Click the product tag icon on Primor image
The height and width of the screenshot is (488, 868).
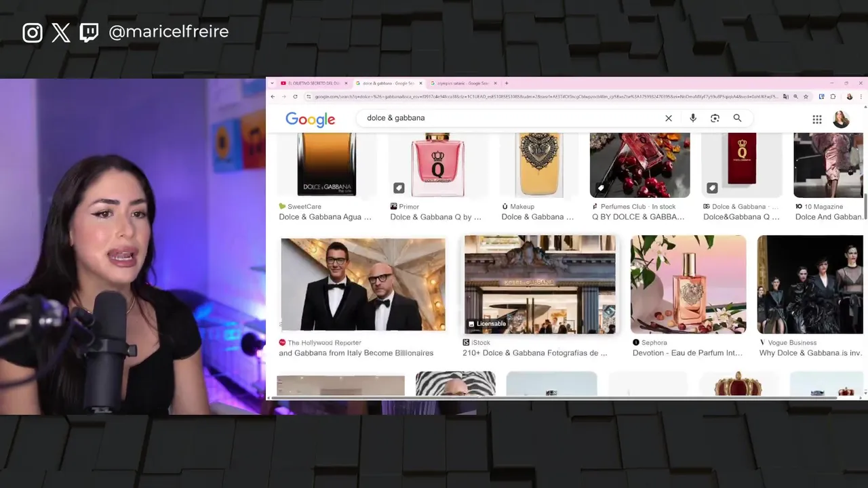point(399,188)
